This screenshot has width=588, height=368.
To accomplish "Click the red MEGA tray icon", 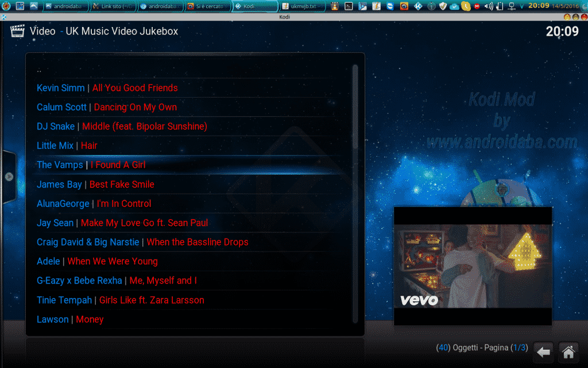I will point(477,6).
